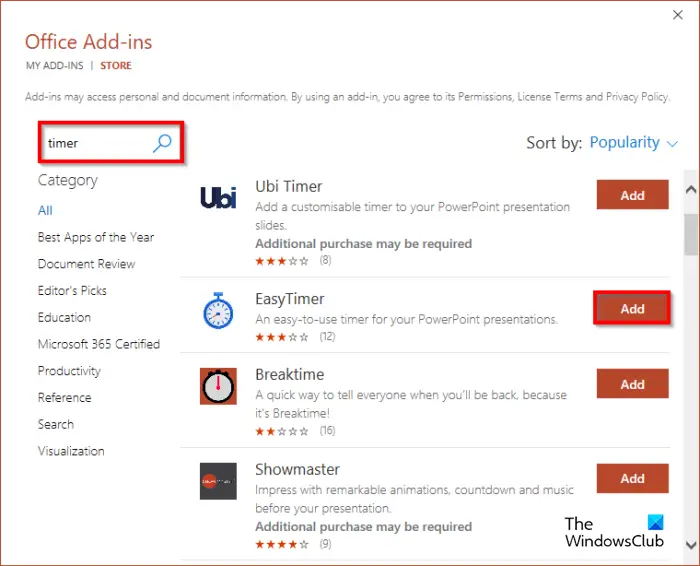Image resolution: width=700 pixels, height=566 pixels.
Task: Filter by Microsoft 365 Certified
Action: [x=99, y=344]
